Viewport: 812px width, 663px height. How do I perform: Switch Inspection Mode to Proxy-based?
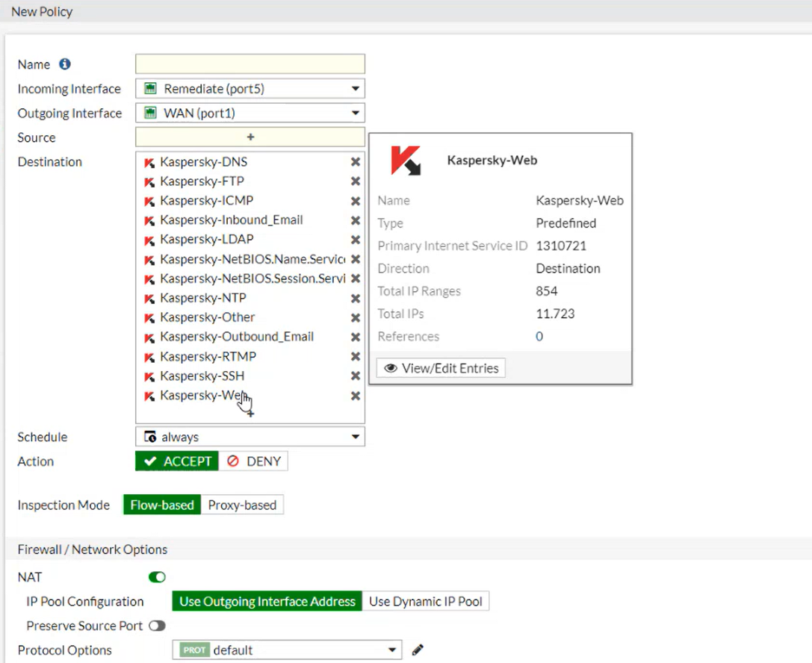[242, 505]
